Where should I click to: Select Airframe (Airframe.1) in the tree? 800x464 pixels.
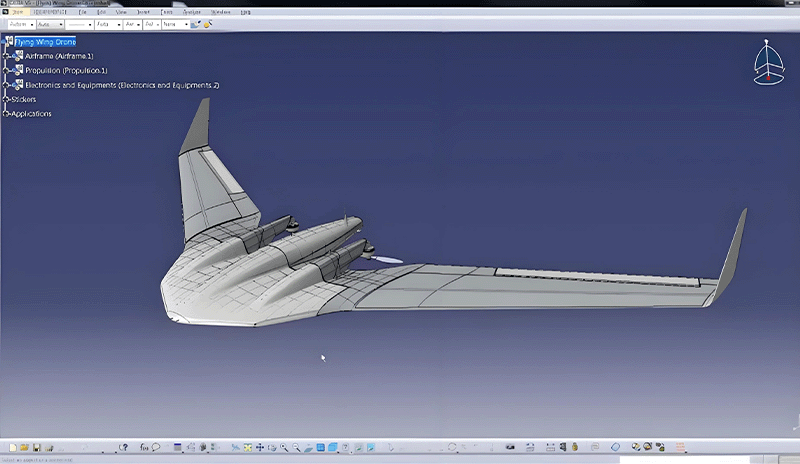[x=59, y=56]
